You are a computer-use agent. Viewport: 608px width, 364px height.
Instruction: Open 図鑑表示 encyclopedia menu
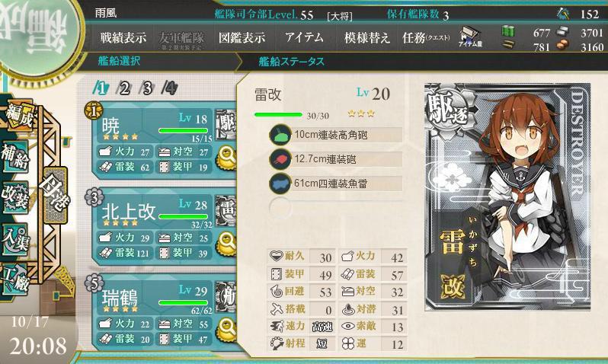(x=242, y=37)
